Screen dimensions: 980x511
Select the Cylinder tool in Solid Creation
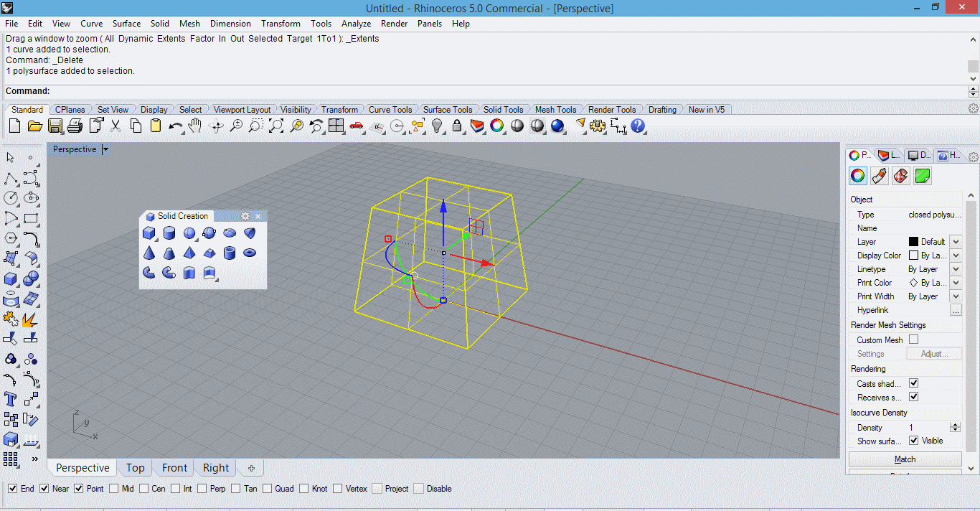pyautogui.click(x=169, y=233)
